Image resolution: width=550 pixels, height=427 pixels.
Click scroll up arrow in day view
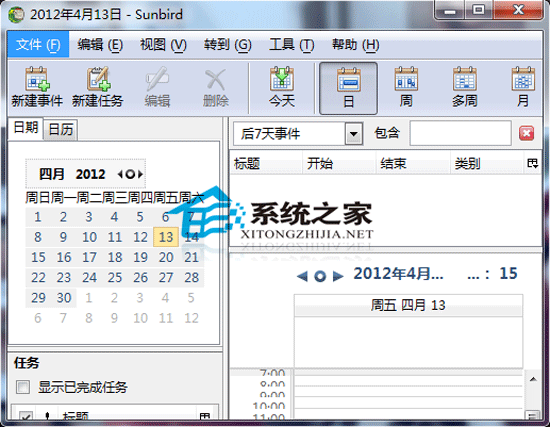click(x=533, y=379)
